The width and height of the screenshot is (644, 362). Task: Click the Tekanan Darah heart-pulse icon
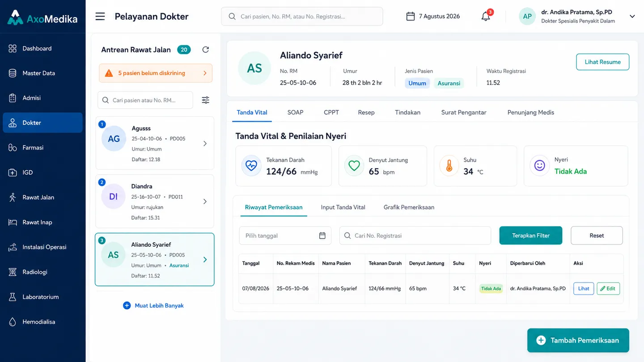pos(251,166)
